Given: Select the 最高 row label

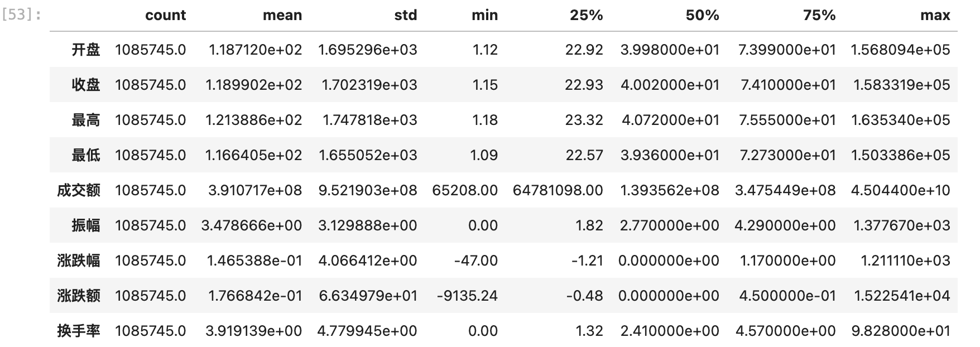Looking at the screenshot, I should pyautogui.click(x=86, y=120).
